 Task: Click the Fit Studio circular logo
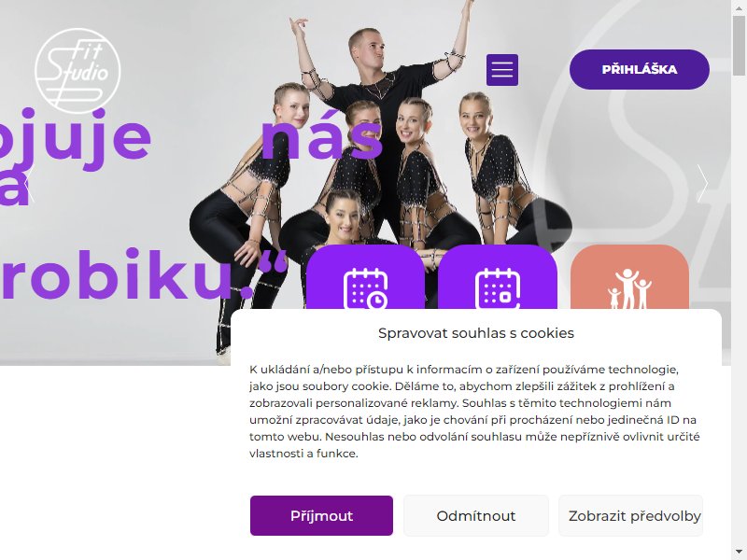[78, 71]
